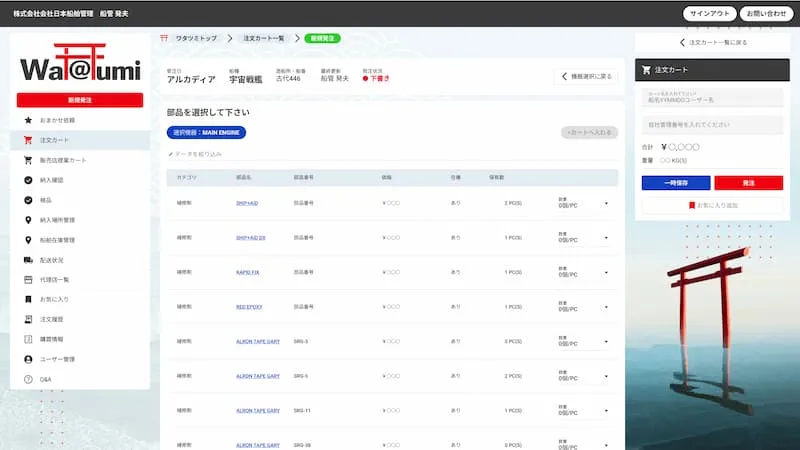
Task: Click the black cart icon for 販売店提案カート
Action: point(28,160)
